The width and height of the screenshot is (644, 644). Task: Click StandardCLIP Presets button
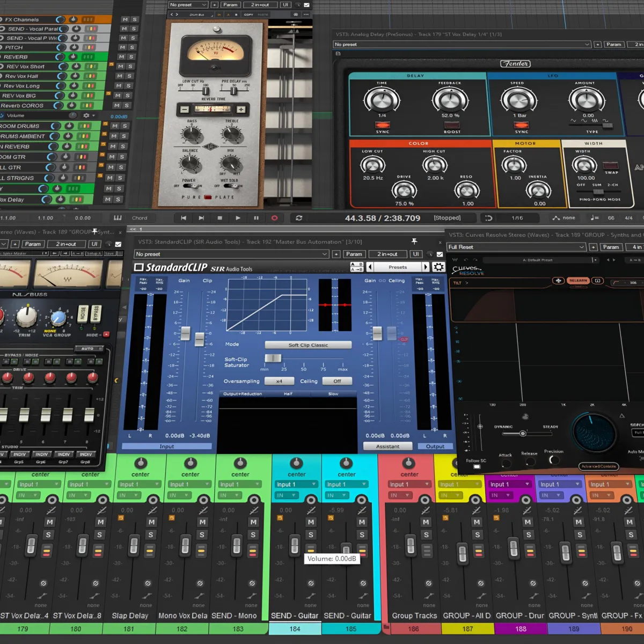(x=398, y=267)
